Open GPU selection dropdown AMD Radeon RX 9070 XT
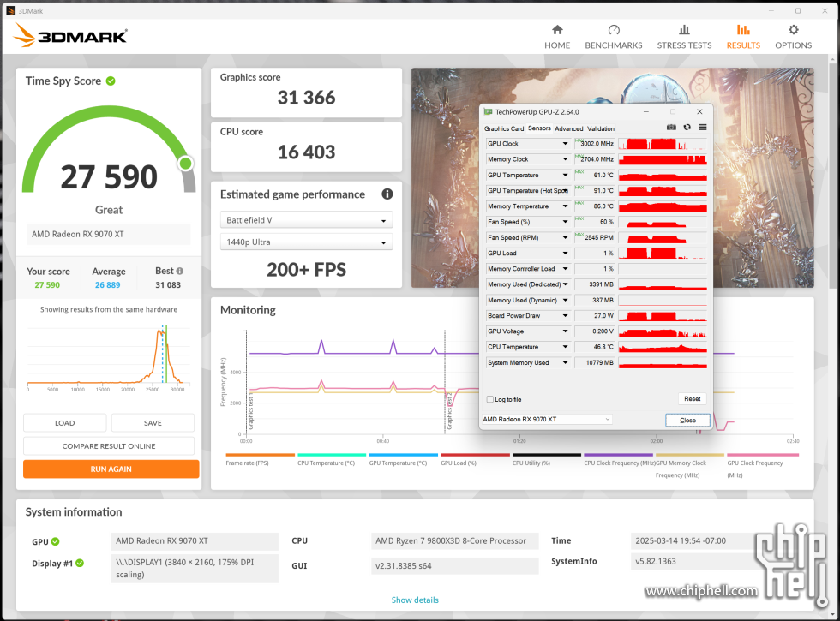Screen dimensions: 840x621 pos(547,419)
